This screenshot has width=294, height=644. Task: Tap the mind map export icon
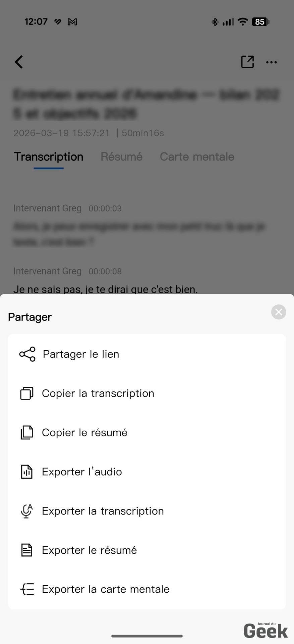[x=27, y=589]
